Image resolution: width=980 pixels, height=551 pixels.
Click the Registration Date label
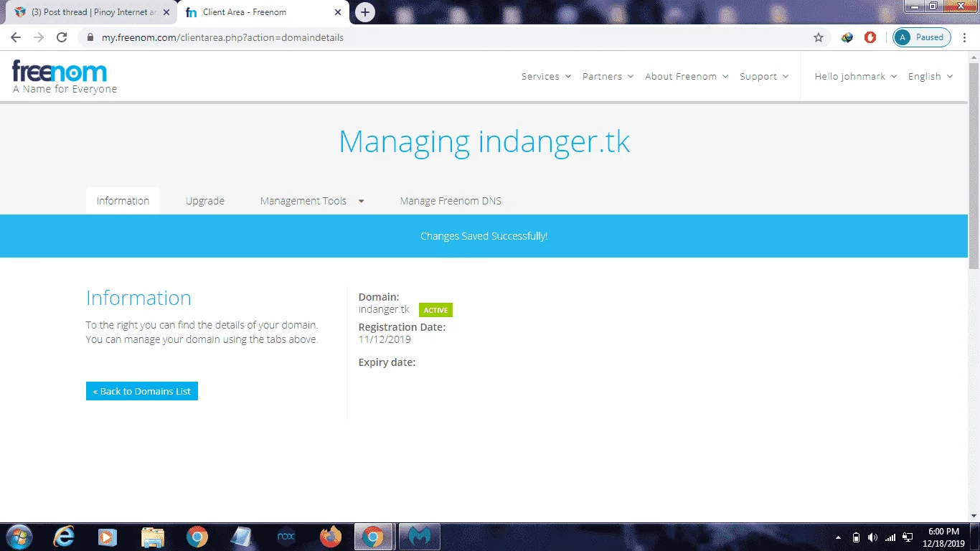402,327
